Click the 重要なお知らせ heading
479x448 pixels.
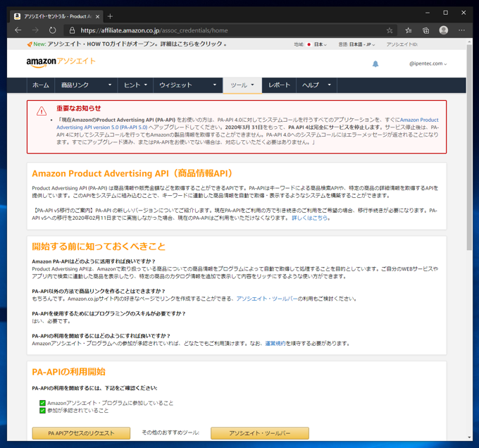tap(78, 108)
